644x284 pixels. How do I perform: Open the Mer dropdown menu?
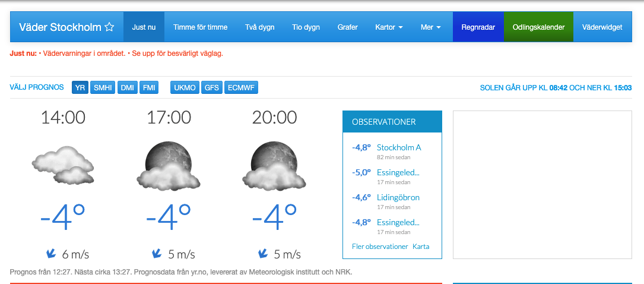tap(430, 27)
